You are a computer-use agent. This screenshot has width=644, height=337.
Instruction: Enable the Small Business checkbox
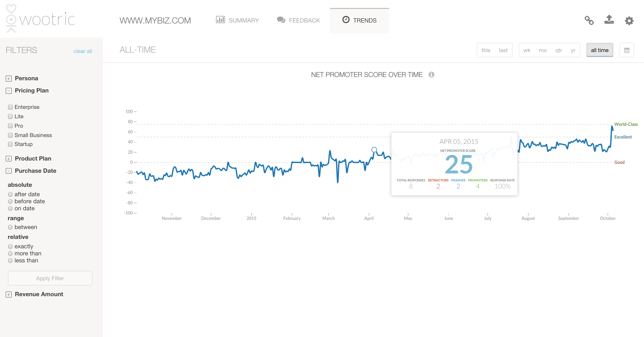click(x=10, y=135)
